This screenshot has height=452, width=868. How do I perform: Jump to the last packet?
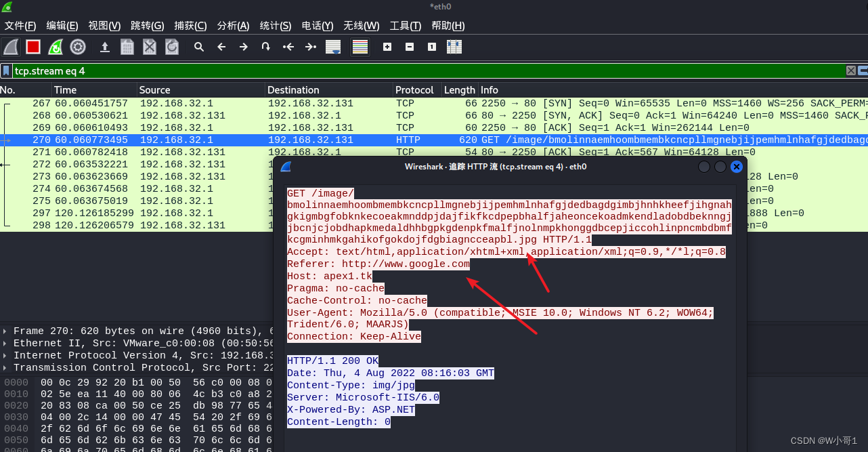tap(311, 47)
